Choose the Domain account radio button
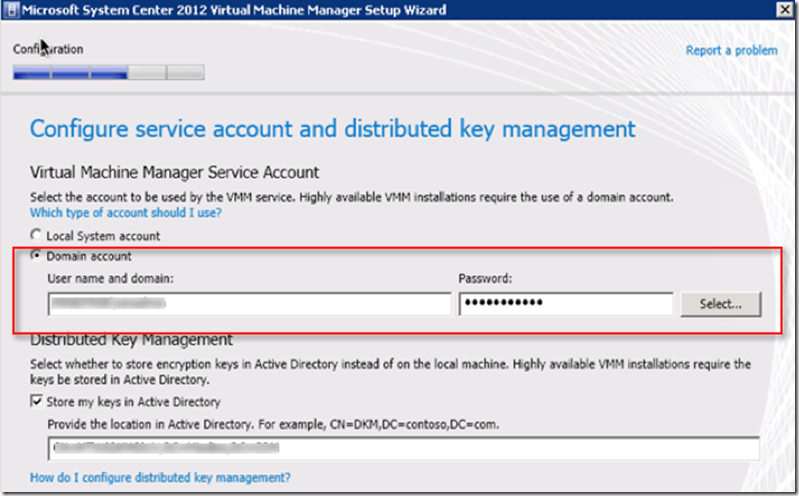799x496 pixels. [x=36, y=256]
